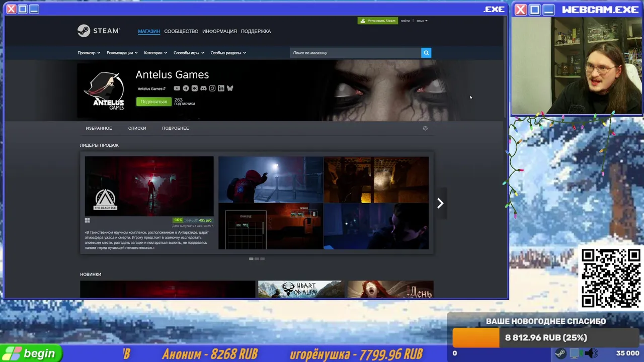This screenshot has width=644, height=362.
Task: Click the store search magnifier icon
Action: coord(426,53)
